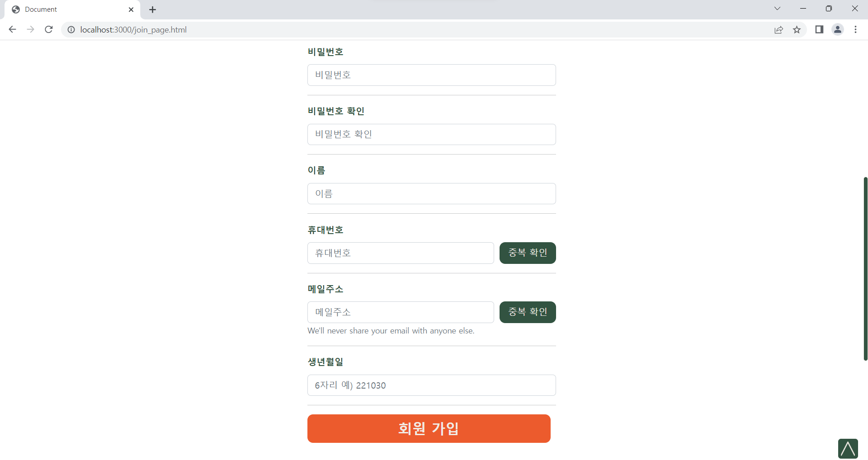Viewport: 868px width, 460px height.
Task: Open a new browser tab
Action: coord(152,9)
